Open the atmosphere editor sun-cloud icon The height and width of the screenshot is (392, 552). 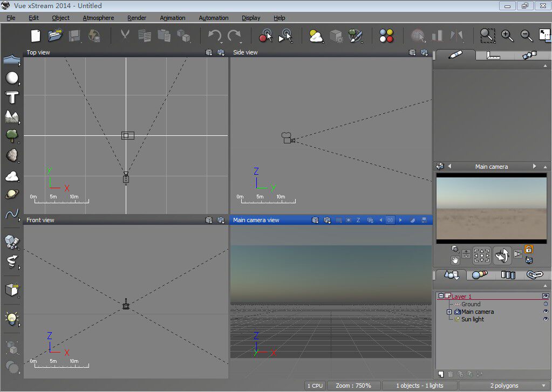click(x=316, y=36)
